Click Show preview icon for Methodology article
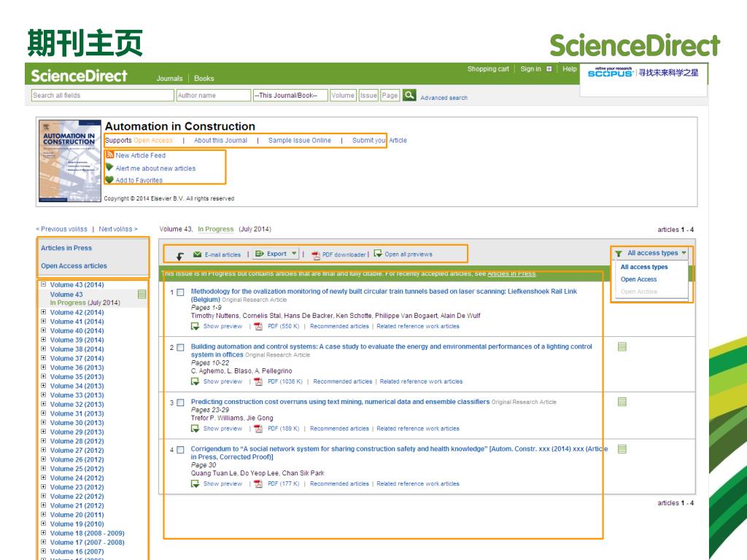 [195, 326]
